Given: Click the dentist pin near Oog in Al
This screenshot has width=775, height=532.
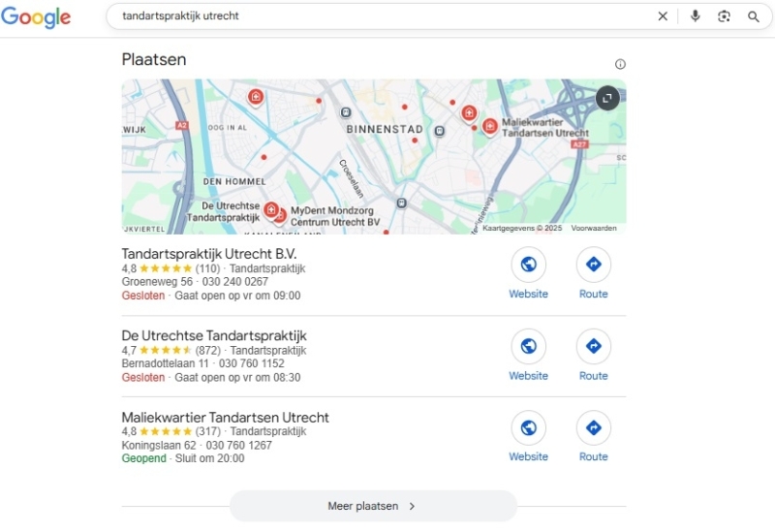Looking at the screenshot, I should (256, 96).
